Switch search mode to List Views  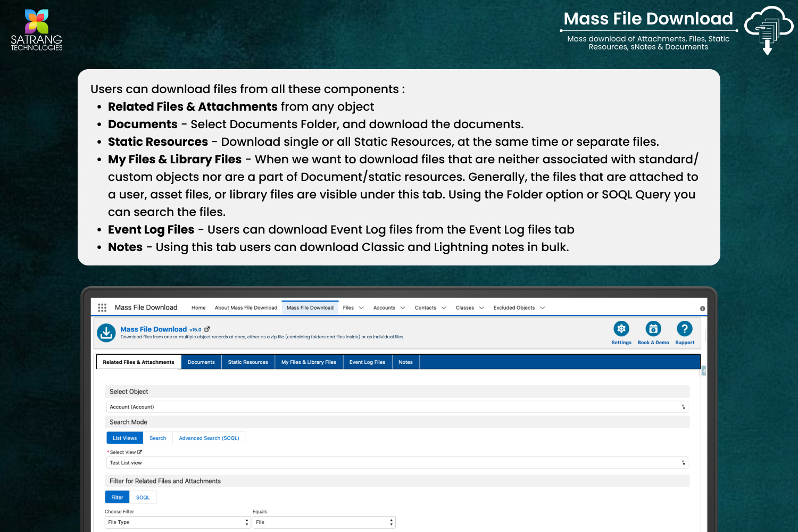tap(124, 438)
